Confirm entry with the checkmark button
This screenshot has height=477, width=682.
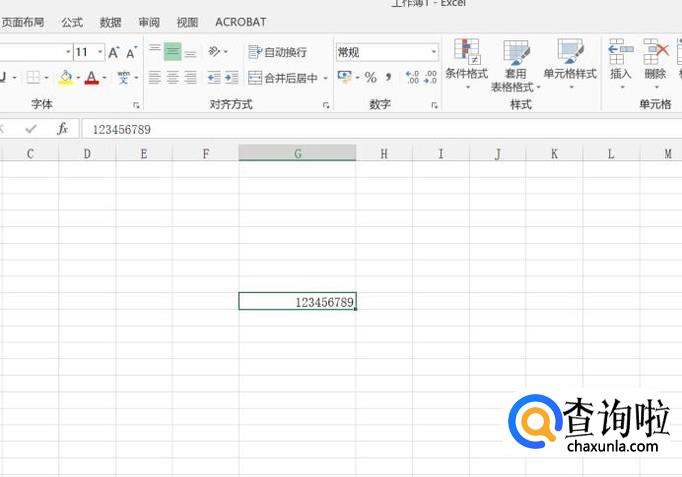31,129
